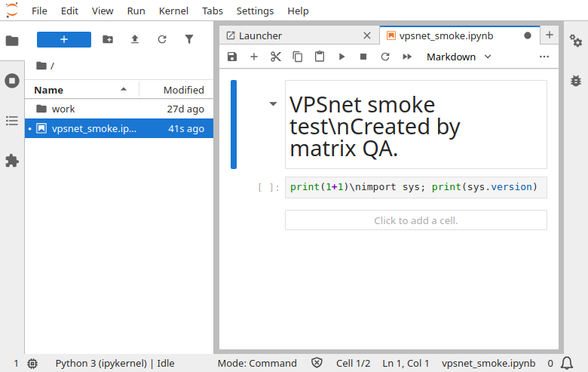Copy the selected cell
Screen dimensions: 588x372
tap(297, 57)
